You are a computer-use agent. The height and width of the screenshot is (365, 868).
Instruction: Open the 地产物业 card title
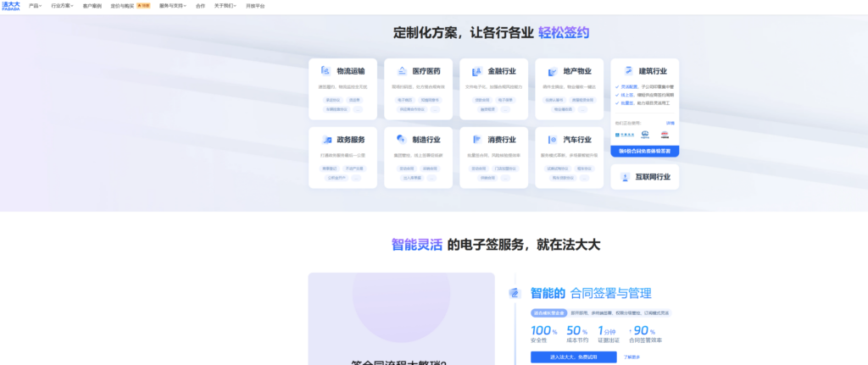pyautogui.click(x=577, y=71)
